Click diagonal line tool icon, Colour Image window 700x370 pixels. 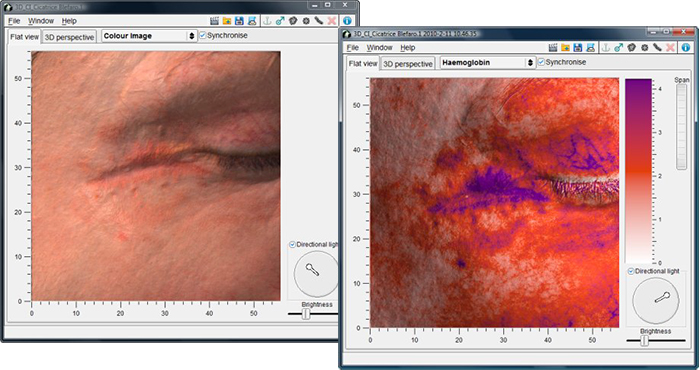(x=318, y=21)
